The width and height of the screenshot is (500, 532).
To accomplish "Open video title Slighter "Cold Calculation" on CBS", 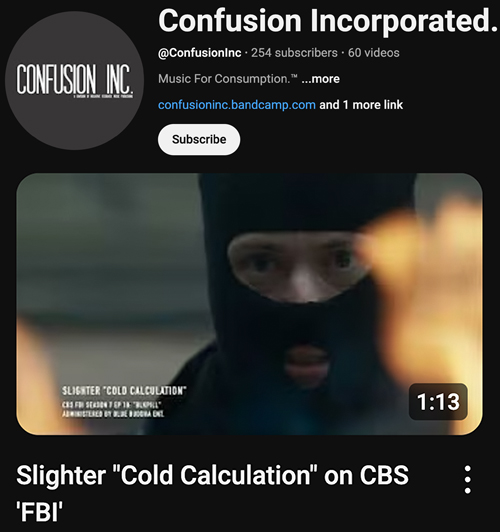I will point(212,475).
